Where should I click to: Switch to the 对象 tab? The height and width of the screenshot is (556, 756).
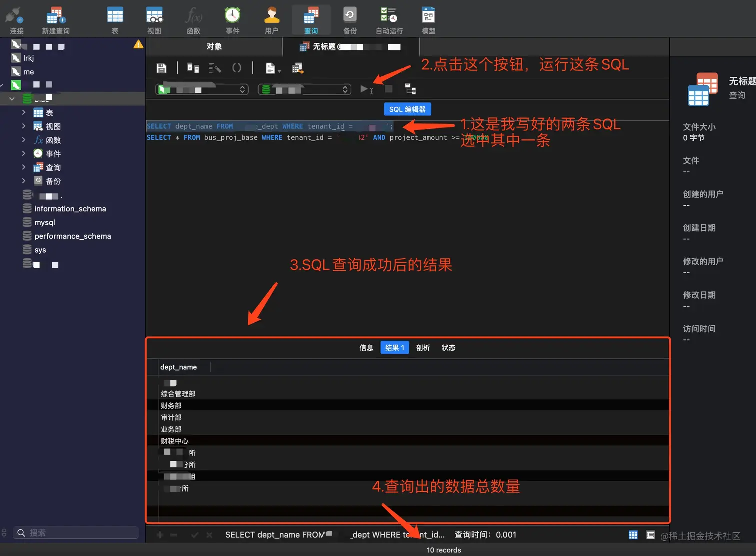(x=214, y=46)
